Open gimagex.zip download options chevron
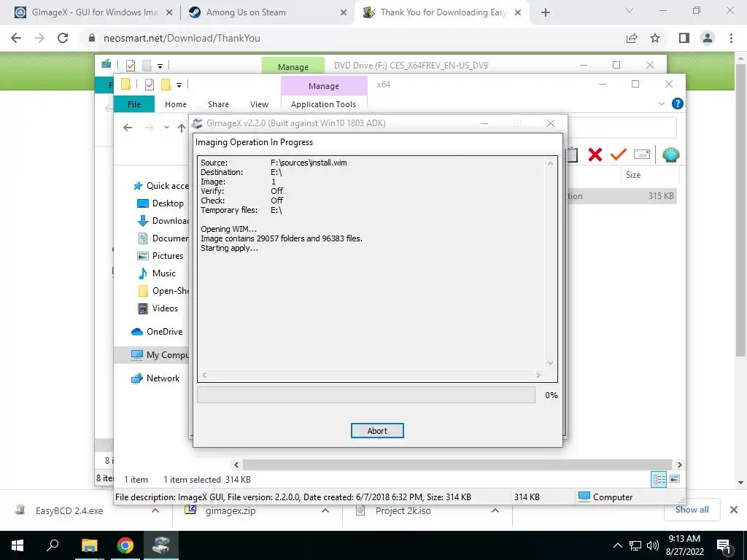This screenshot has height=560, width=747. click(325, 510)
